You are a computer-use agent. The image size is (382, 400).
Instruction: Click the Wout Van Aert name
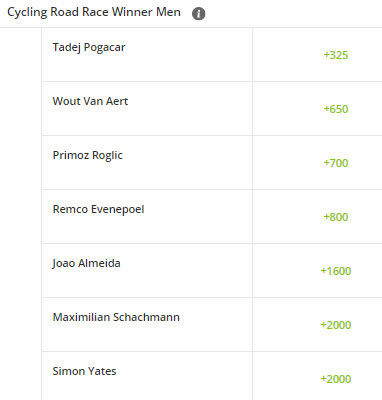point(90,101)
